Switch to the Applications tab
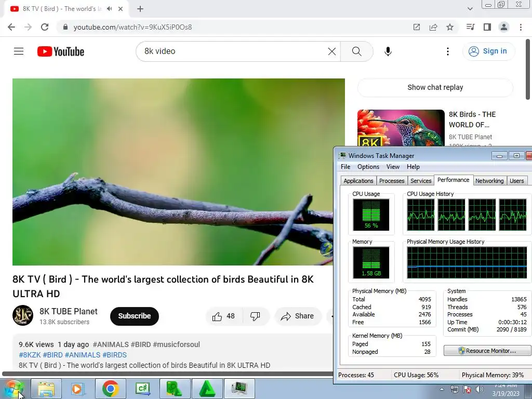This screenshot has height=399, width=532. (358, 181)
